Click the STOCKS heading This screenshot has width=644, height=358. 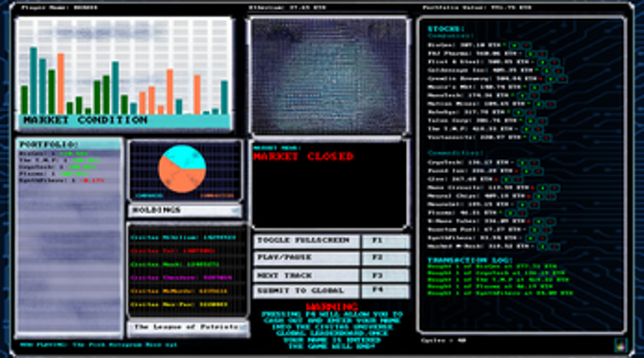(446, 29)
